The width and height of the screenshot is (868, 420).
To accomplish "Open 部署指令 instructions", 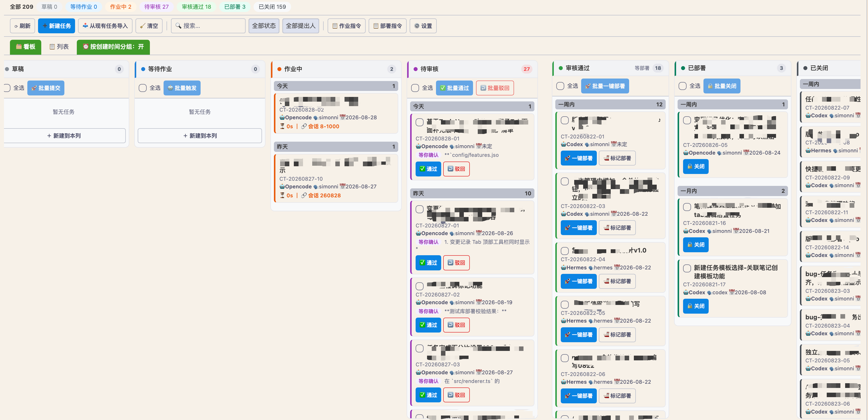I will point(388,26).
